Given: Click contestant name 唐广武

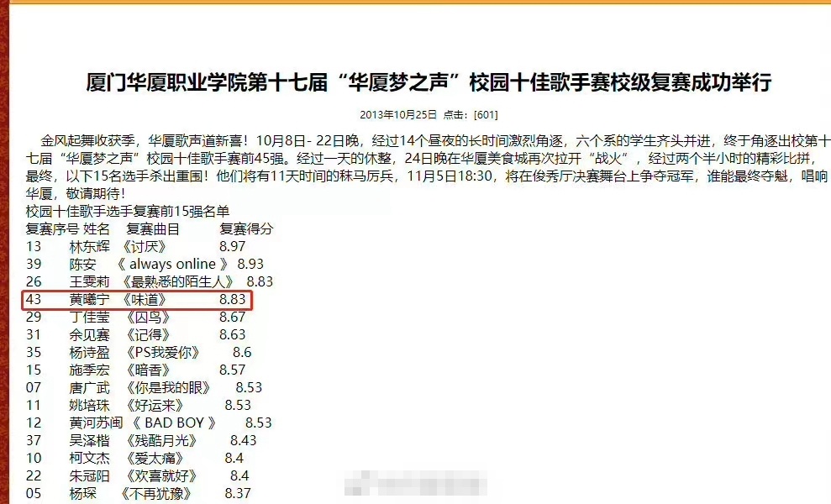Looking at the screenshot, I should tap(90, 387).
